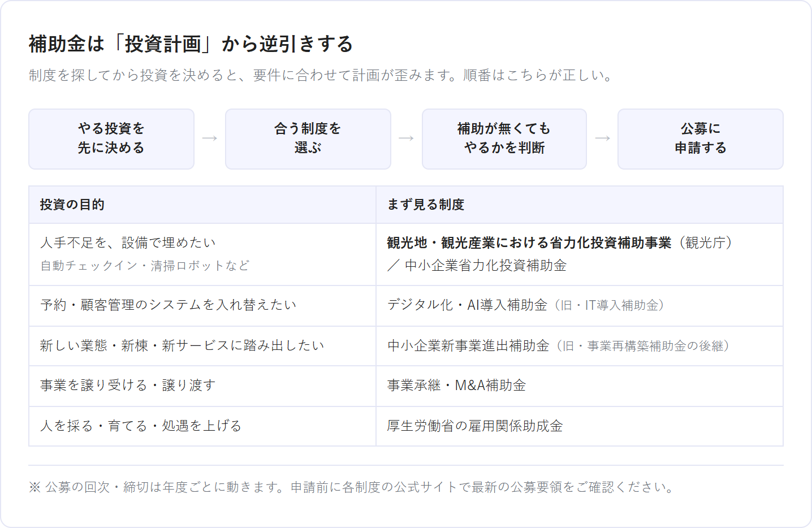Screen dimensions: 812x528
Task: Click the text 中小企業省力化投資補助金
Action: pyautogui.click(x=486, y=266)
